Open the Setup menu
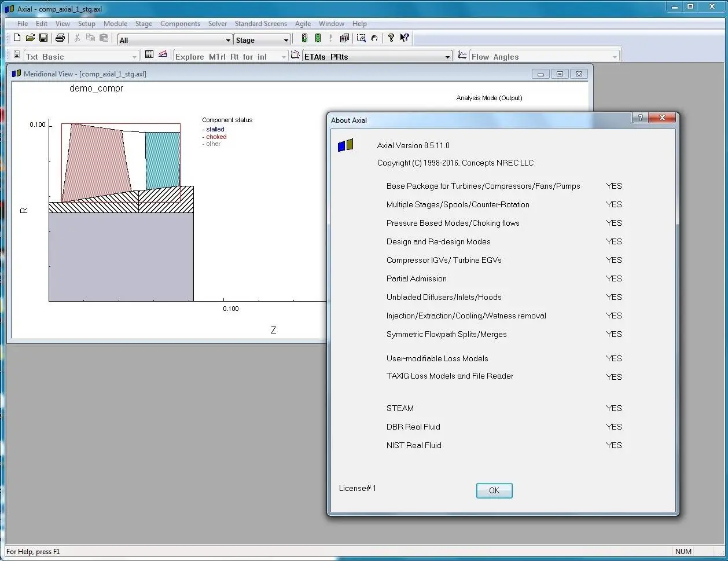Screen dimensions: 728x561 tap(87, 24)
